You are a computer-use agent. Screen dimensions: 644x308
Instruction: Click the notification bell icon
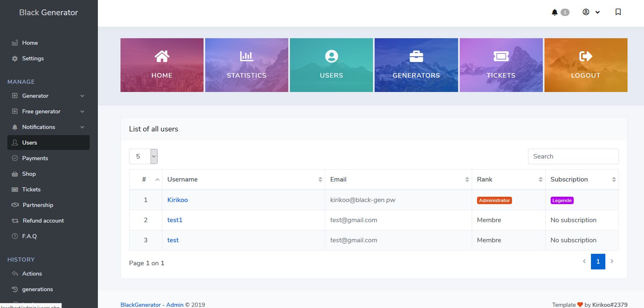click(555, 12)
